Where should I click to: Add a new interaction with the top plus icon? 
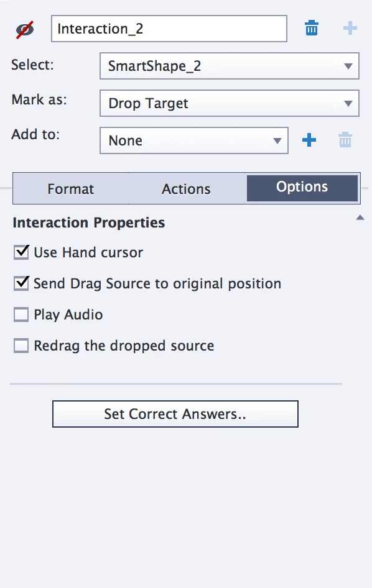[350, 28]
